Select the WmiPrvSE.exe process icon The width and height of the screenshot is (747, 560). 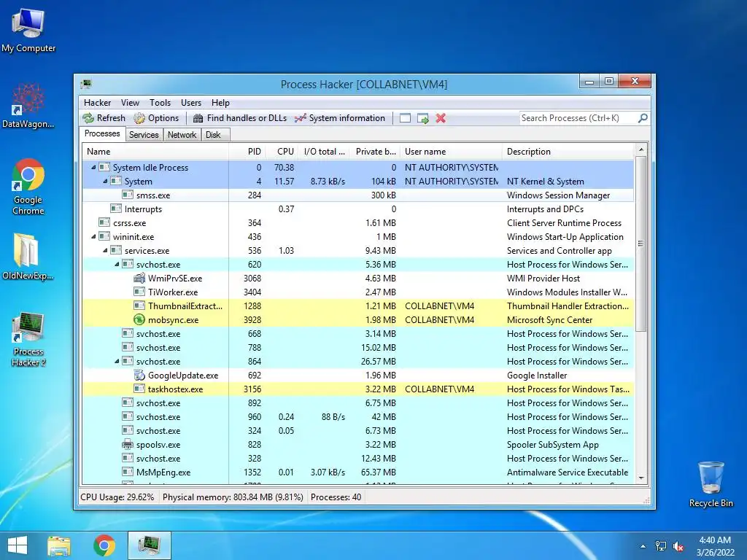[139, 278]
